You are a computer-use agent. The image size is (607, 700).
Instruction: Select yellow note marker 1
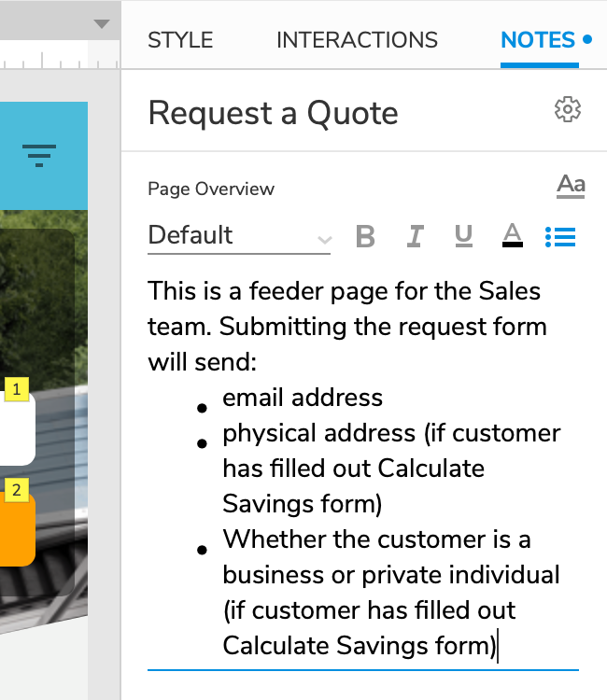tap(17, 389)
